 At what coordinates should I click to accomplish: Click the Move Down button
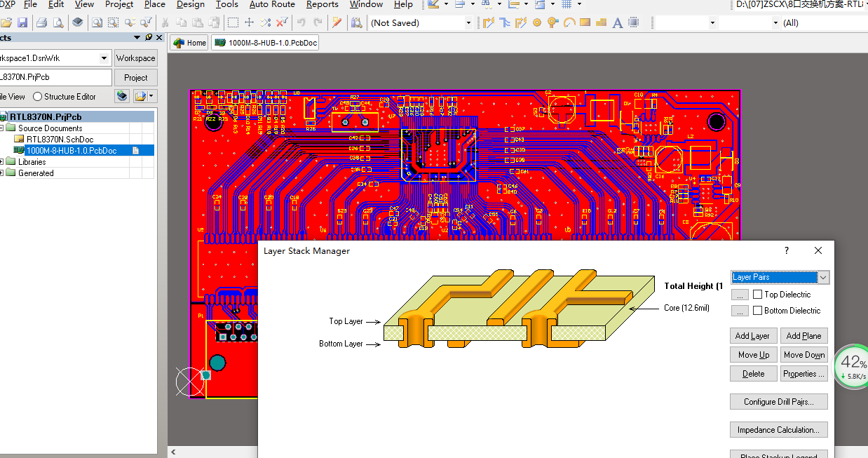[x=803, y=355]
